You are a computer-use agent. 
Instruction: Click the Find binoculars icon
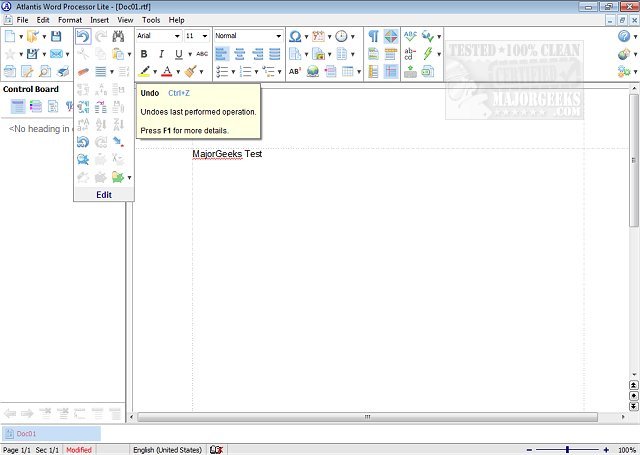pyautogui.click(x=116, y=36)
